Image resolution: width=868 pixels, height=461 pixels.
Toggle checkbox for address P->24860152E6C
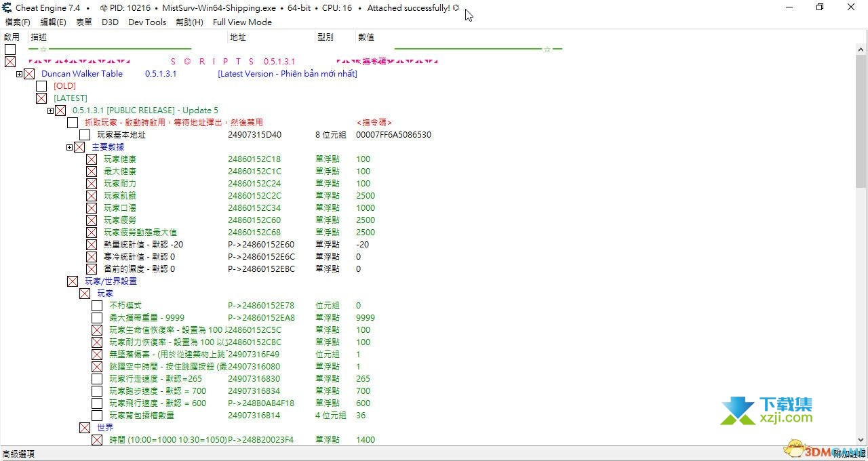(x=92, y=257)
